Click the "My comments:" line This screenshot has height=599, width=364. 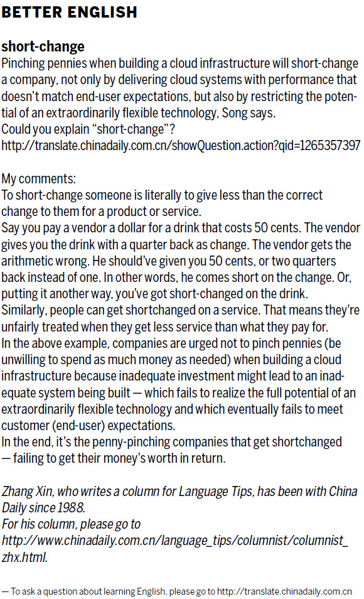point(38,178)
